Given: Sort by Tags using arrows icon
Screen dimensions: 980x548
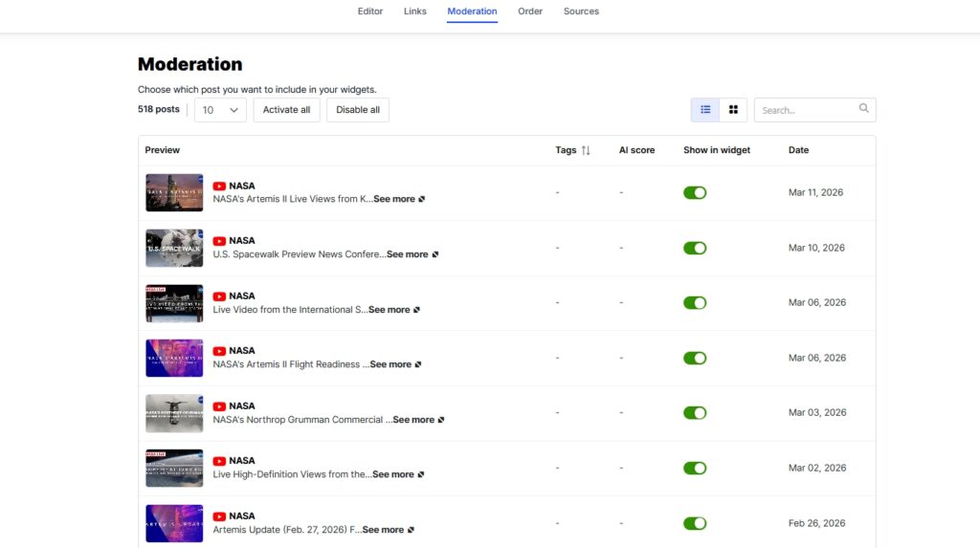Looking at the screenshot, I should [586, 150].
